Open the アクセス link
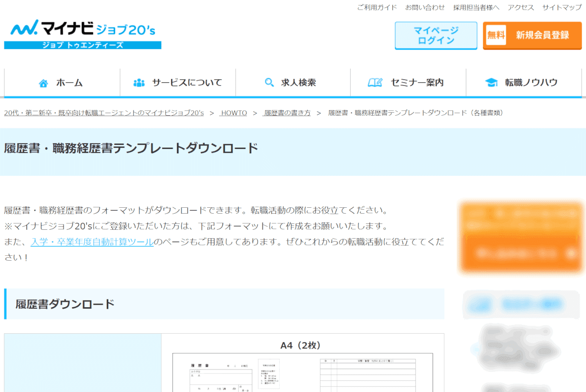This screenshot has height=392, width=586. point(521,7)
